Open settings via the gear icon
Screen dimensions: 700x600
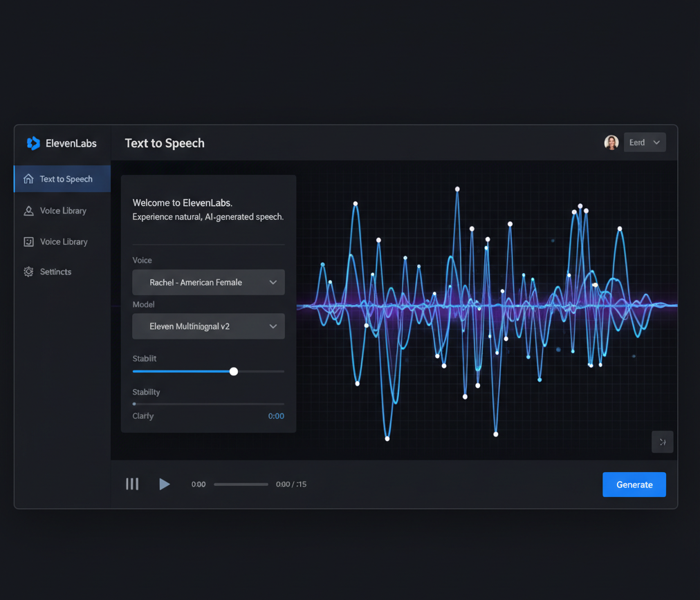click(x=28, y=272)
